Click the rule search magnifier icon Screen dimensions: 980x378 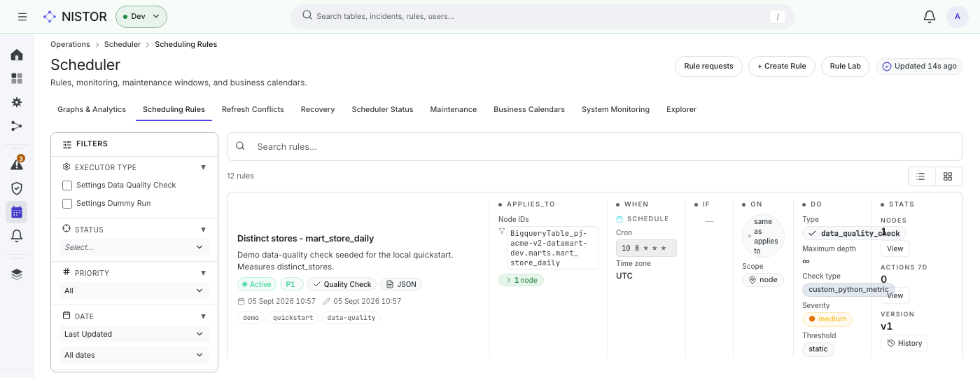(x=240, y=146)
